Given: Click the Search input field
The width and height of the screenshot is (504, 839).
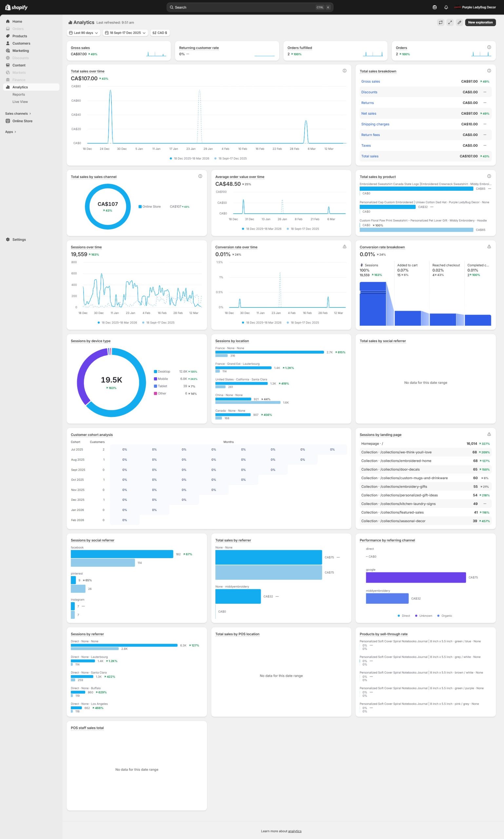Looking at the screenshot, I should (244, 7).
